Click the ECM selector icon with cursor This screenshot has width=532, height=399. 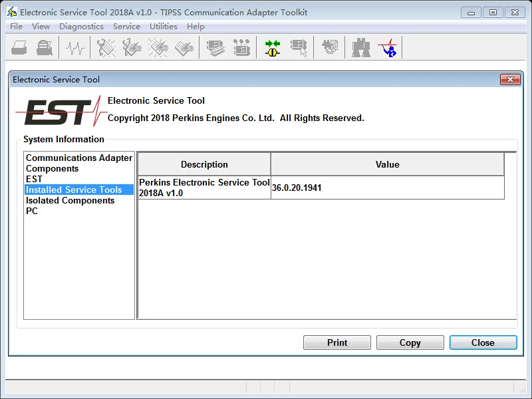click(299, 47)
